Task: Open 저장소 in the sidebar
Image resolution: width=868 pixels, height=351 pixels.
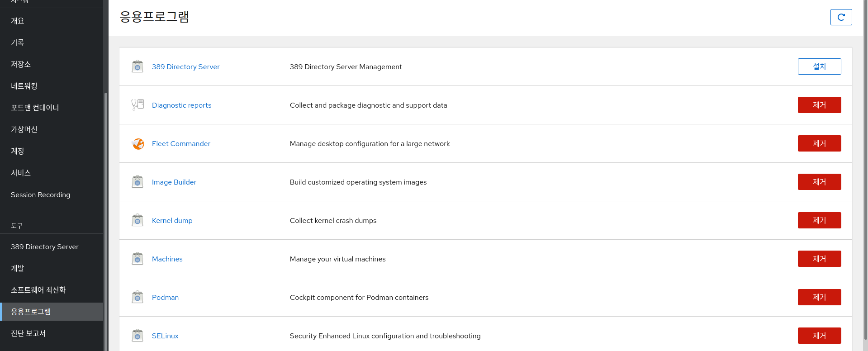Action: 52,64
